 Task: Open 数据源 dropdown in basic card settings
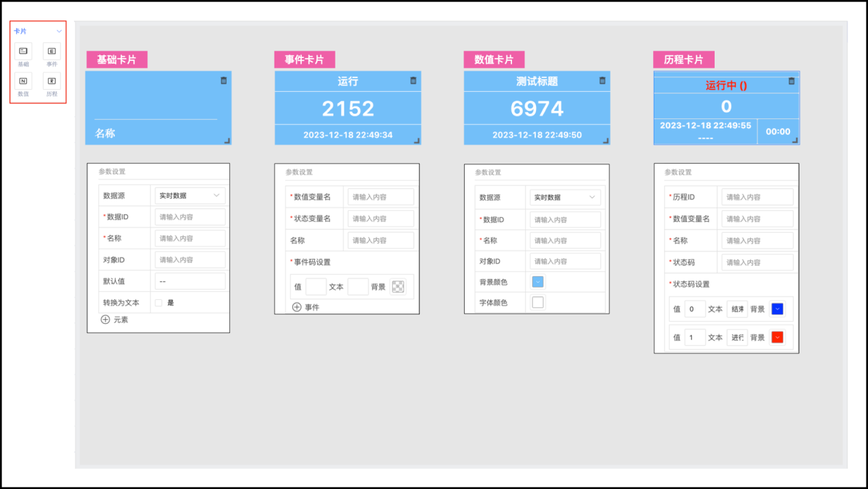tap(189, 196)
